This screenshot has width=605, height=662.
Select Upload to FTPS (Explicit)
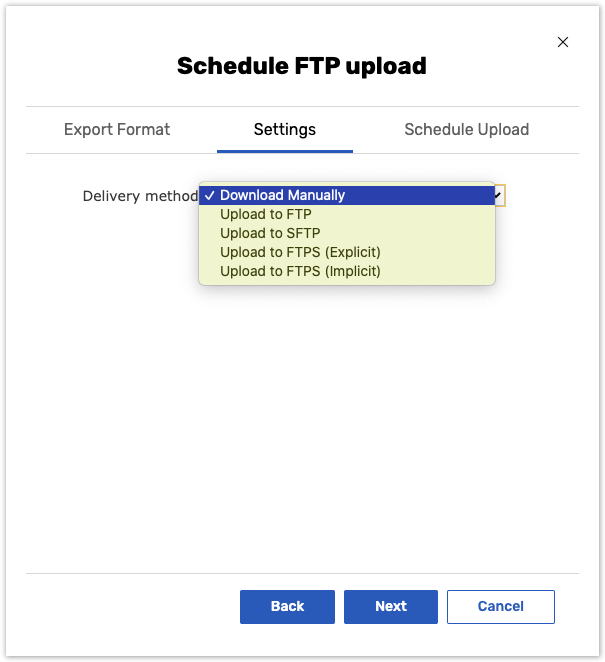pyautogui.click(x=300, y=252)
